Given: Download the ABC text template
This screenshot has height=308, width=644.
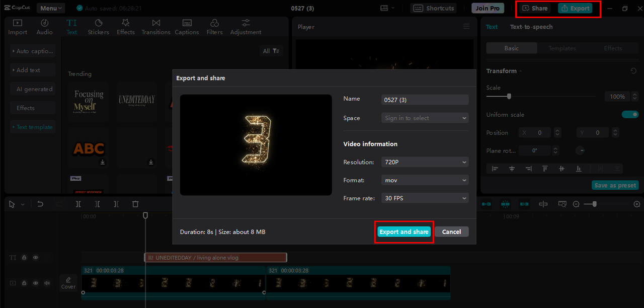Looking at the screenshot, I should tap(103, 162).
